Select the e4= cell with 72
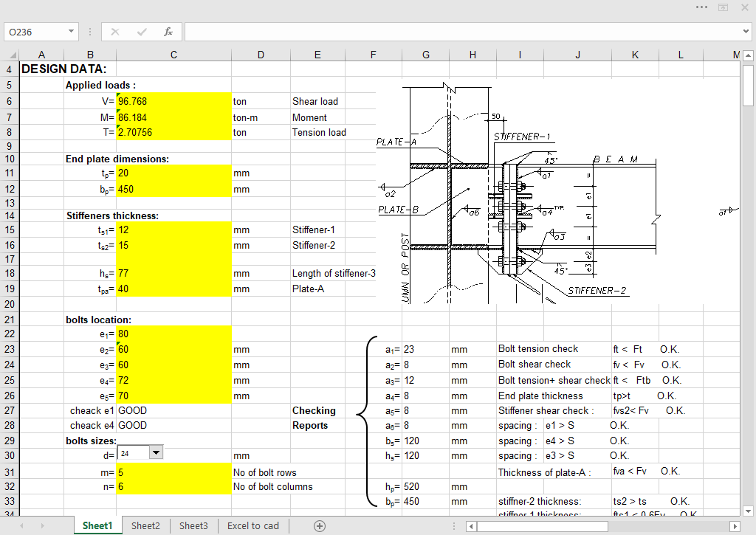 (x=173, y=380)
